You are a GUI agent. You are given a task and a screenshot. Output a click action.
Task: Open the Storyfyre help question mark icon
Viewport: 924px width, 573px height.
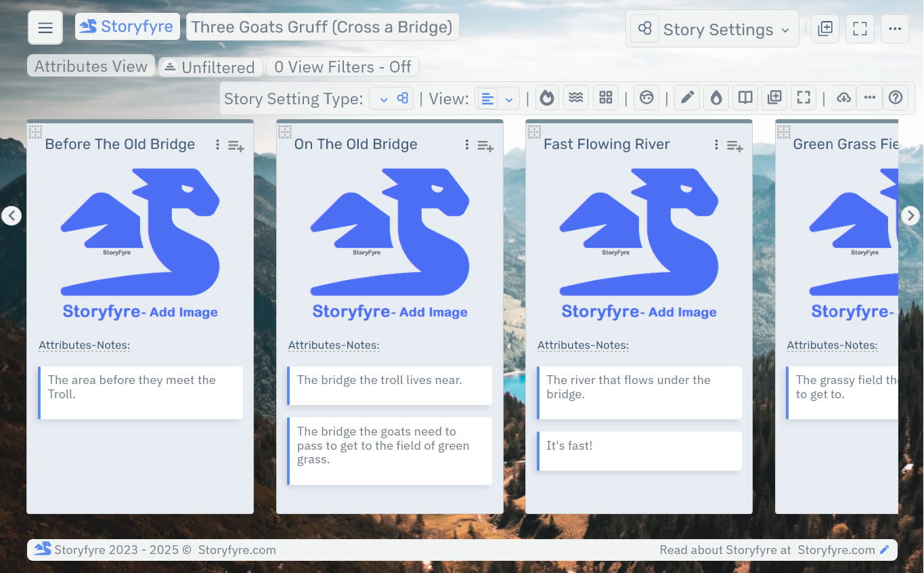(896, 97)
